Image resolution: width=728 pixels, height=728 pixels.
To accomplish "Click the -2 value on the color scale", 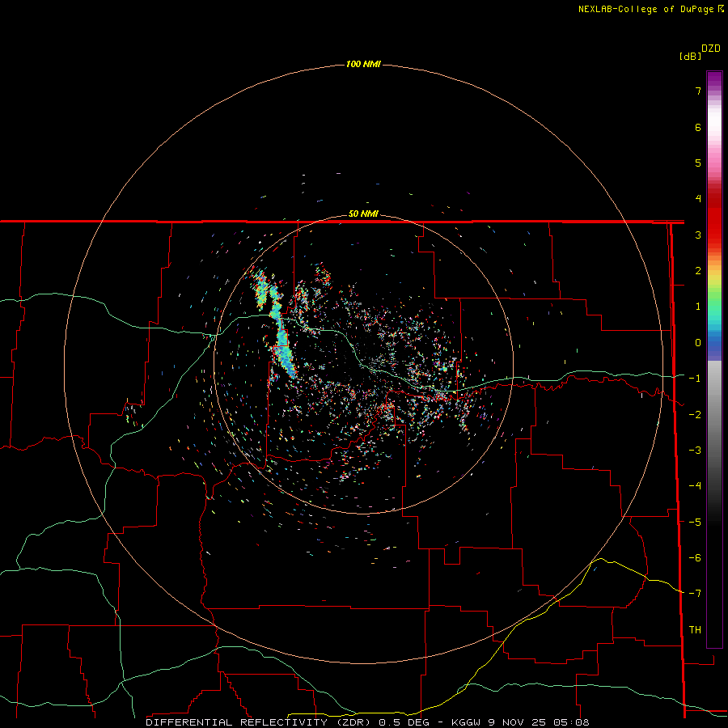I will click(695, 415).
